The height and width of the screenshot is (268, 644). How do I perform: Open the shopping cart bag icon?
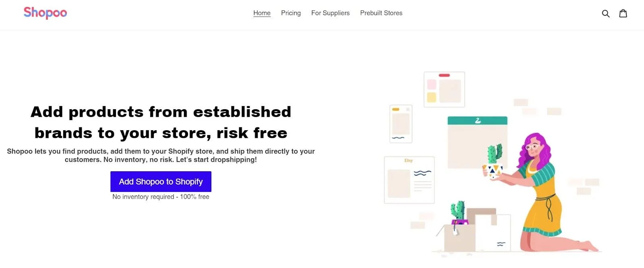click(x=623, y=13)
